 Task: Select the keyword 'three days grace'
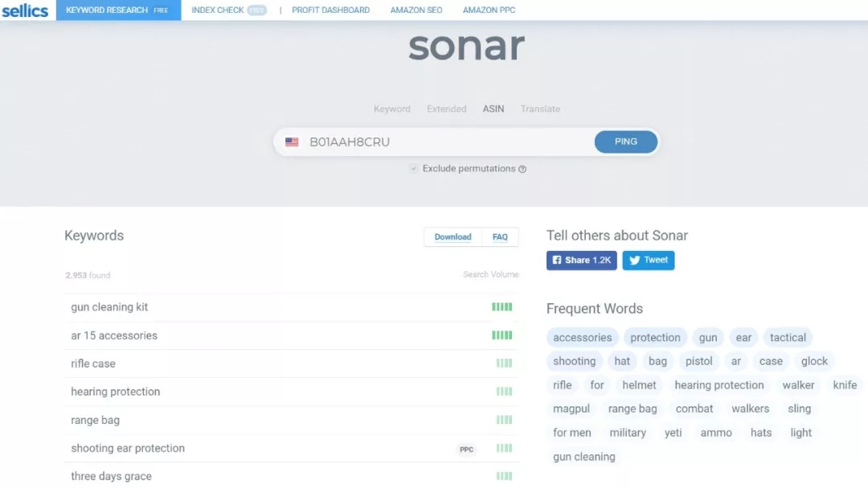click(x=111, y=477)
